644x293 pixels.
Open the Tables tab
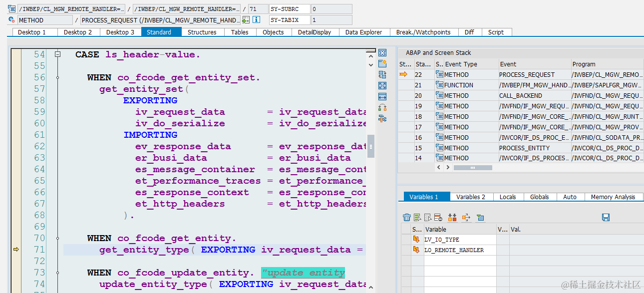pyautogui.click(x=240, y=32)
